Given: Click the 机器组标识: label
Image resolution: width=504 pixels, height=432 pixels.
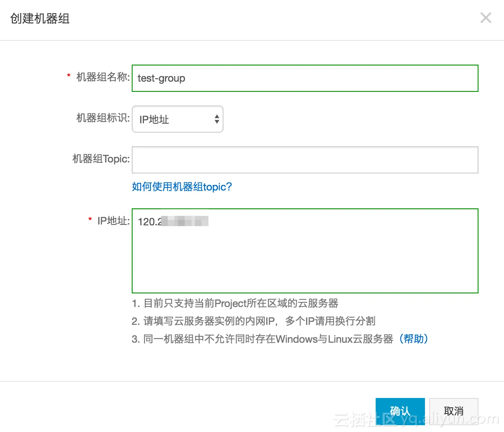Looking at the screenshot, I should 103,118.
